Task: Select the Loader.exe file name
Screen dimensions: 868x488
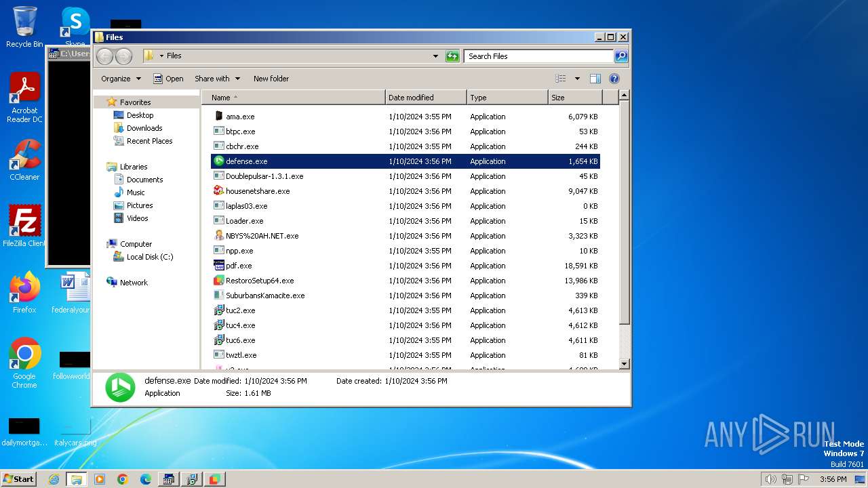Action: (245, 221)
